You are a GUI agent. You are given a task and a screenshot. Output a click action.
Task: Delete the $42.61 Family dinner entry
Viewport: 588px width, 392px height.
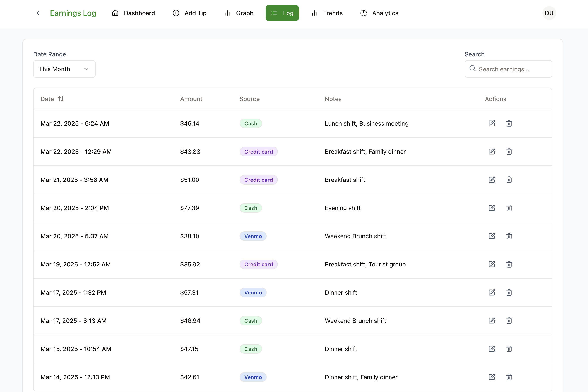(x=509, y=377)
